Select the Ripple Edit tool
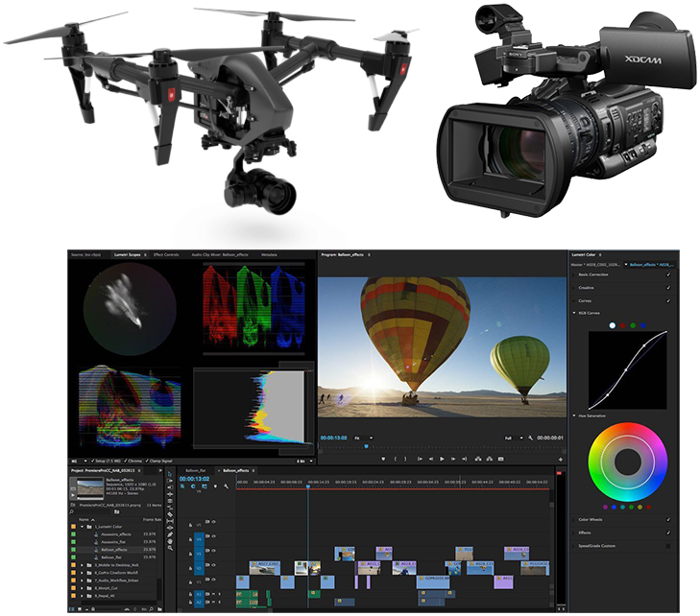 [x=170, y=494]
